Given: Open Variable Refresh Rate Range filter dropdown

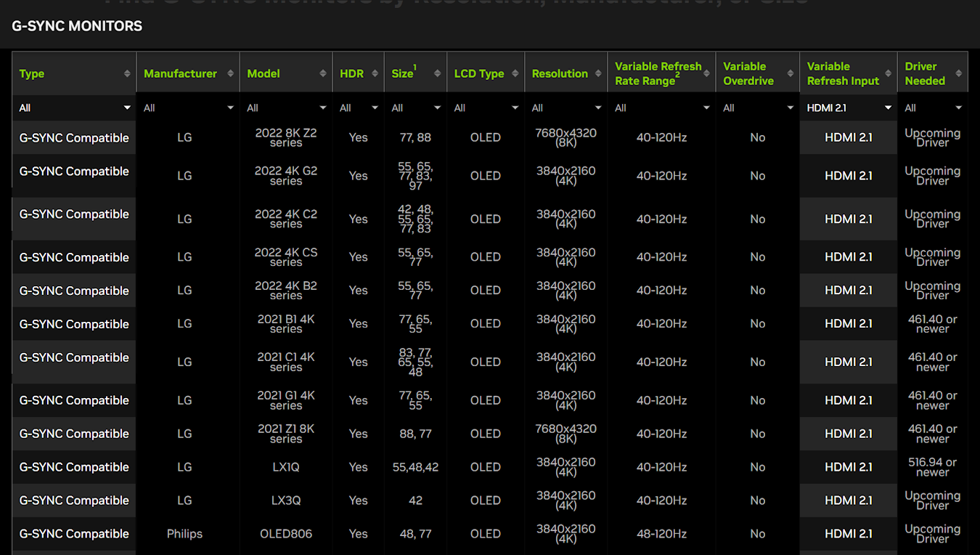Looking at the screenshot, I should point(662,108).
